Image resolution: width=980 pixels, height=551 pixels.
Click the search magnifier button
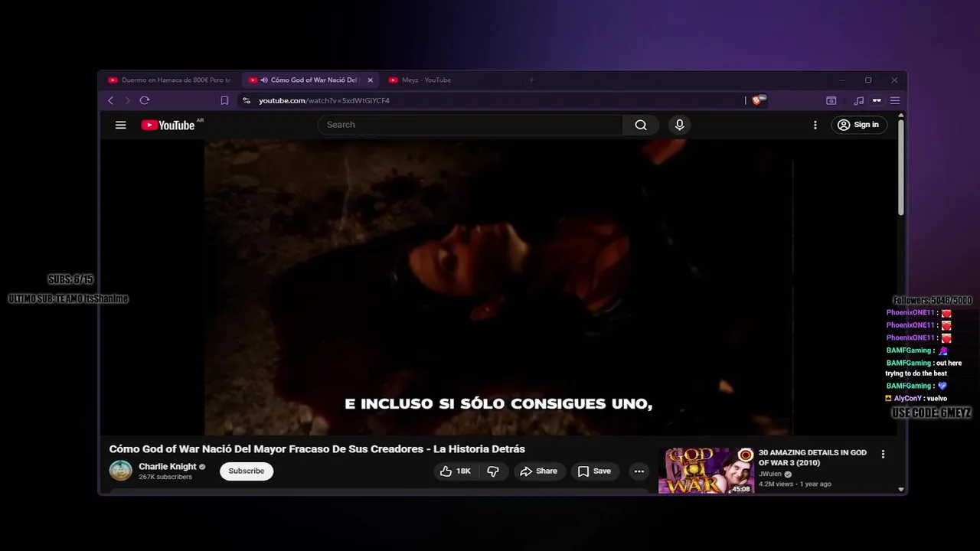[641, 125]
